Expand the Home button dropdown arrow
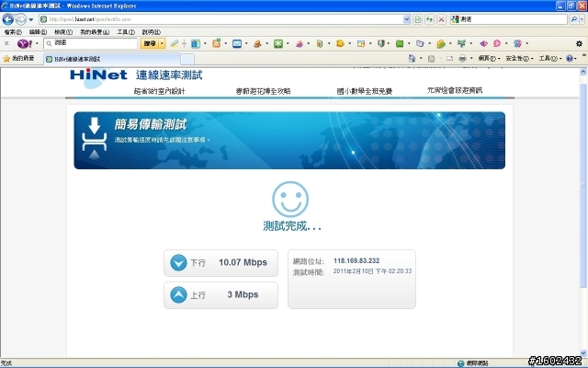The height and width of the screenshot is (368, 588). coord(421,59)
